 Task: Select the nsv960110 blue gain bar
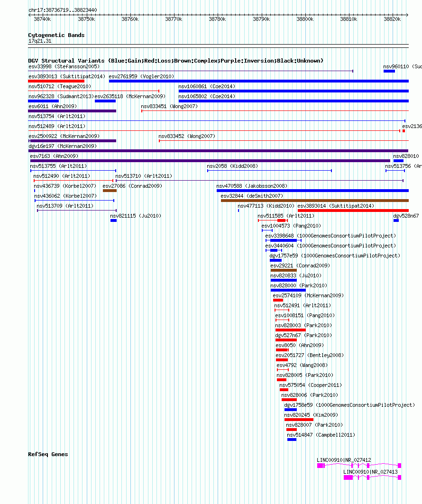[x=389, y=71]
